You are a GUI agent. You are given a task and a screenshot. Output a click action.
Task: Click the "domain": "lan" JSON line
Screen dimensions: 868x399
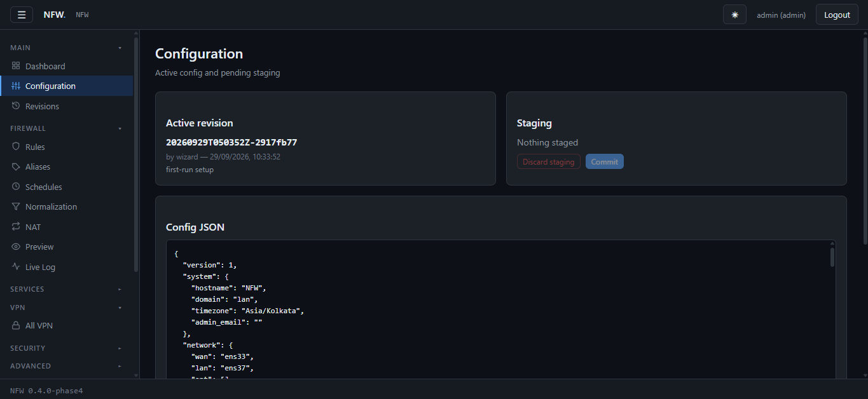[x=224, y=299]
